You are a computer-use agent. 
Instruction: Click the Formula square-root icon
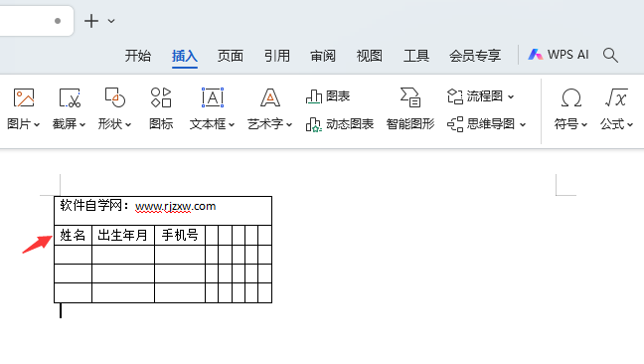616,97
